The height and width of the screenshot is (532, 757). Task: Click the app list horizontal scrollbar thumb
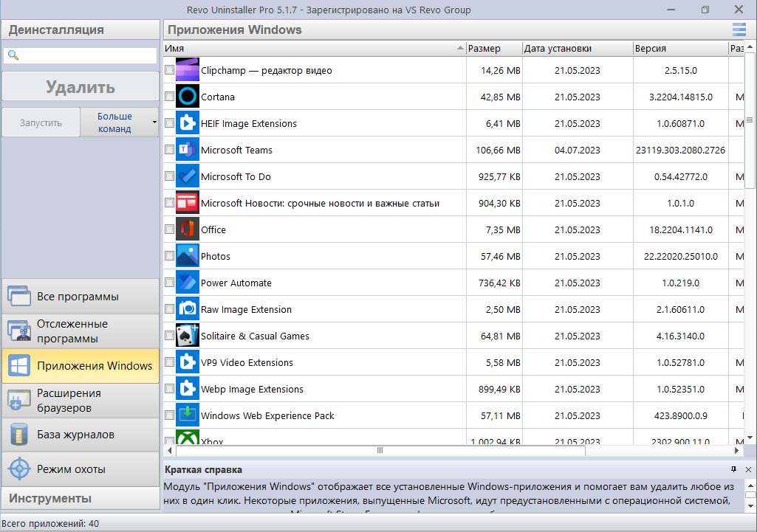click(380, 451)
